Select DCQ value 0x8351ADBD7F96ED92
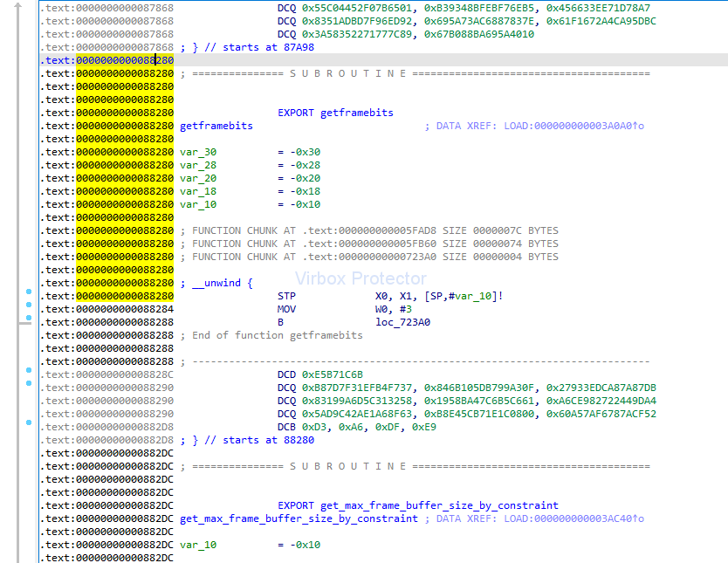 356,21
